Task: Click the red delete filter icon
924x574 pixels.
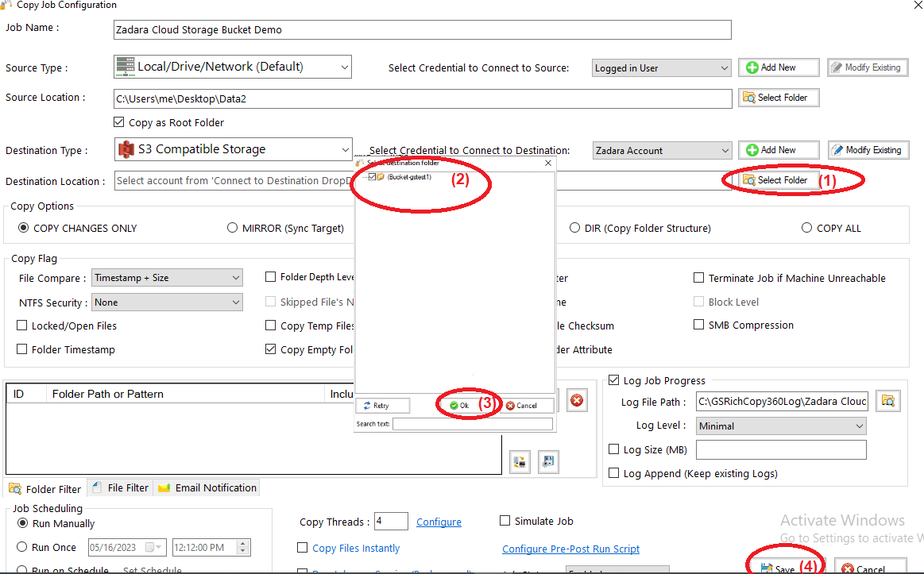Action: [x=577, y=401]
